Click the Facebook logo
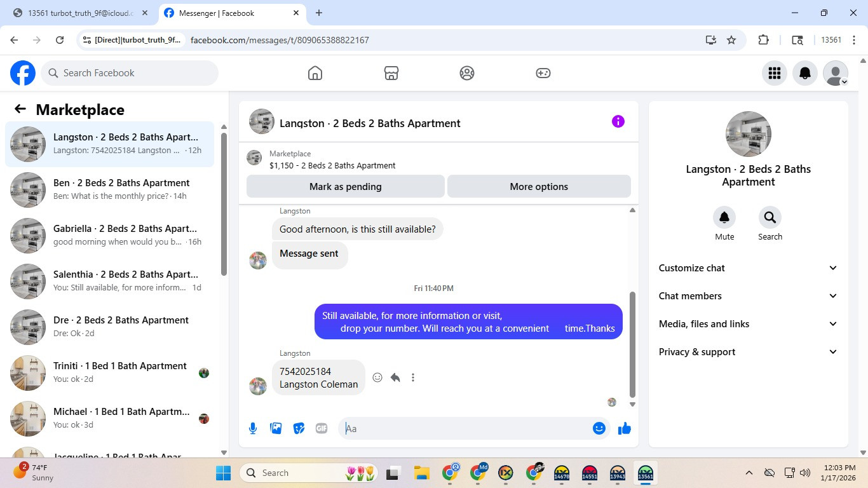The height and width of the screenshot is (488, 868). tap(23, 73)
